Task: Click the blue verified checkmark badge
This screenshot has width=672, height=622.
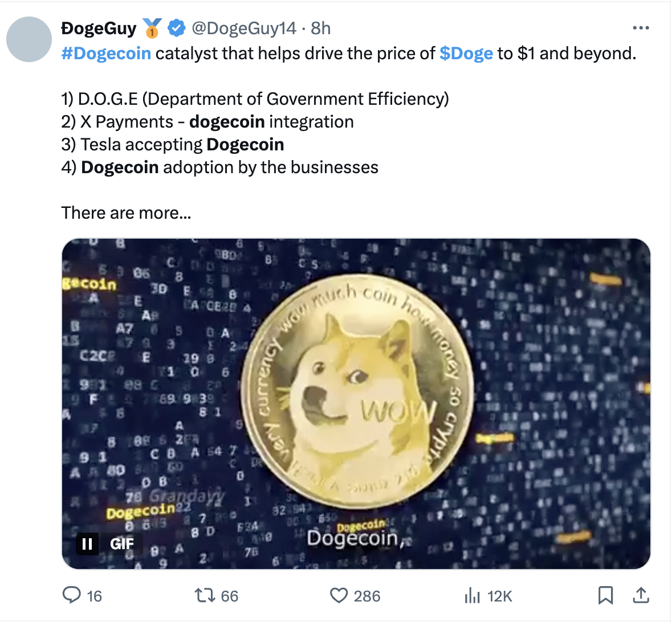Action: 175,27
